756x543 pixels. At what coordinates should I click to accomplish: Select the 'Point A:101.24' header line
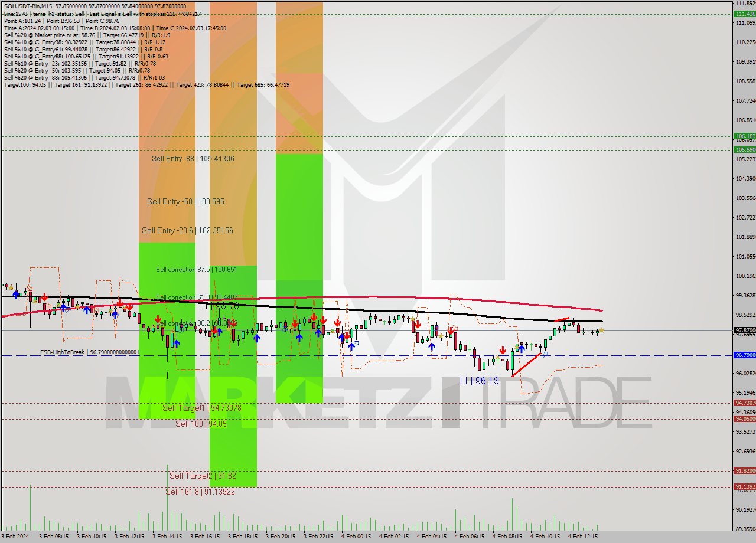tap(61, 21)
